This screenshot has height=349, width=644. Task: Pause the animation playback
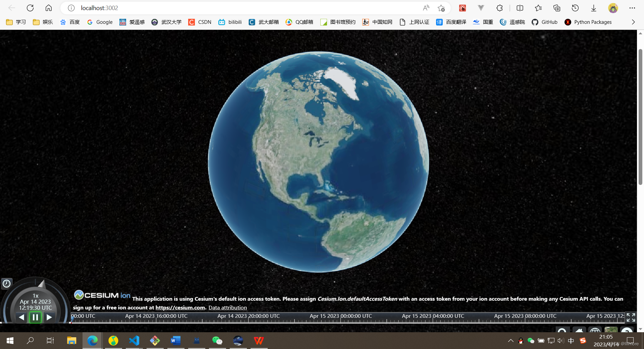(35, 317)
